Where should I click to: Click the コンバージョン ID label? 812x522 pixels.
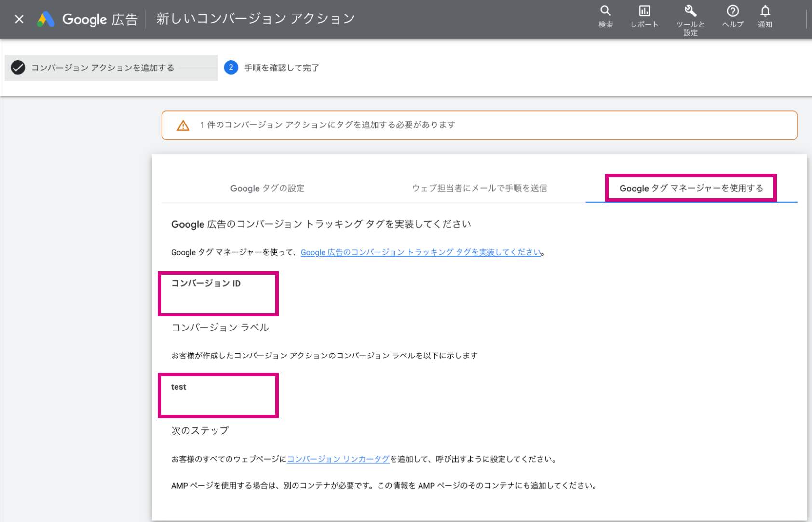pos(206,283)
